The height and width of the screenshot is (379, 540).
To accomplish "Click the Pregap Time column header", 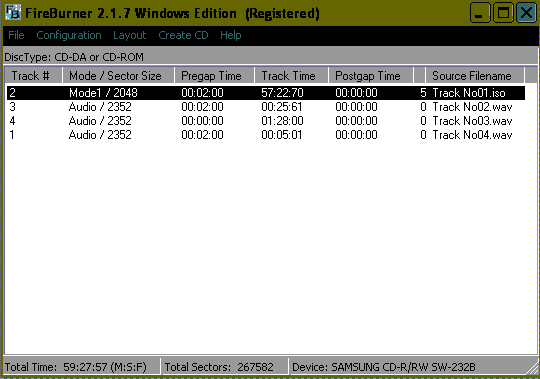I will pyautogui.click(x=215, y=75).
